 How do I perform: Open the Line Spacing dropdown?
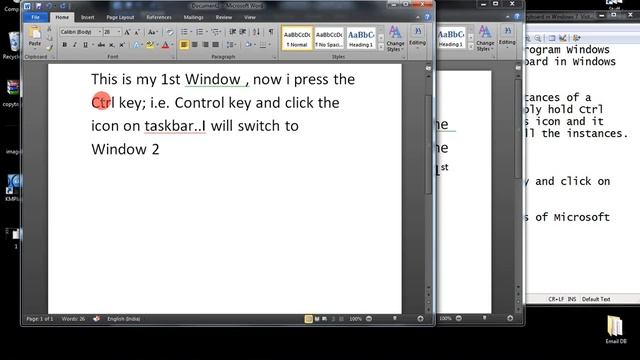(231, 45)
